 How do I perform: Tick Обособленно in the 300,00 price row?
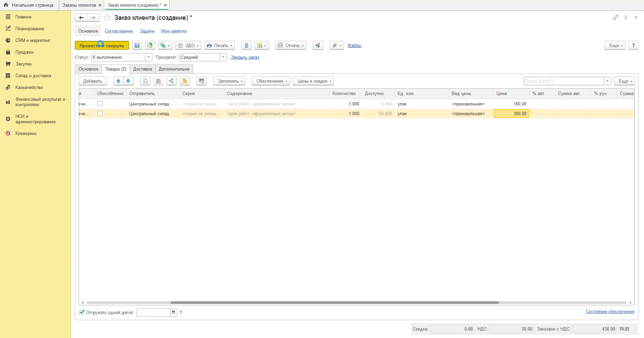(x=100, y=114)
